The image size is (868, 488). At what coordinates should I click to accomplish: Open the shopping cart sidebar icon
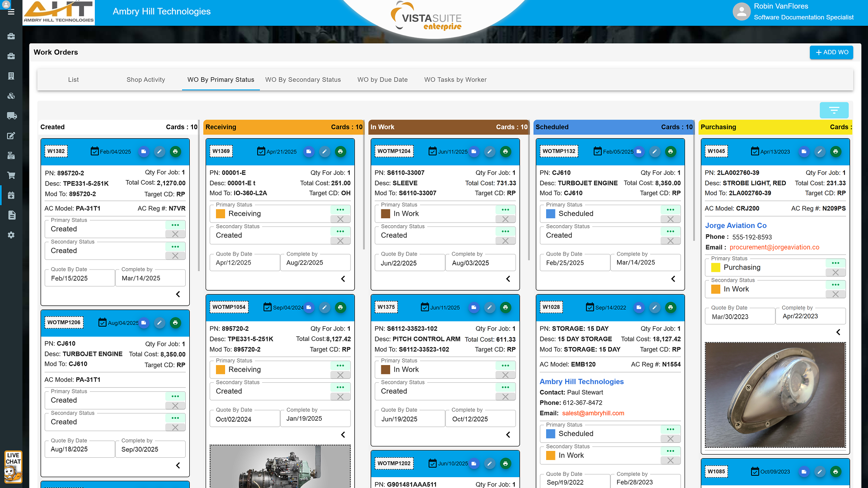point(11,175)
